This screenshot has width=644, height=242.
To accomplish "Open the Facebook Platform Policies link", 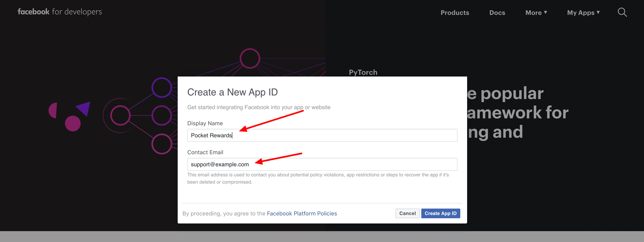I will tap(302, 213).
